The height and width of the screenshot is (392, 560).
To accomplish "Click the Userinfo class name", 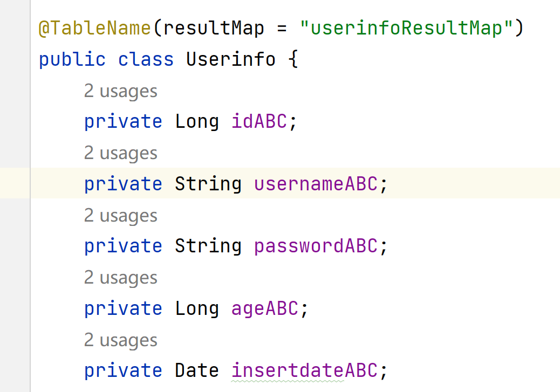I will click(x=231, y=59).
